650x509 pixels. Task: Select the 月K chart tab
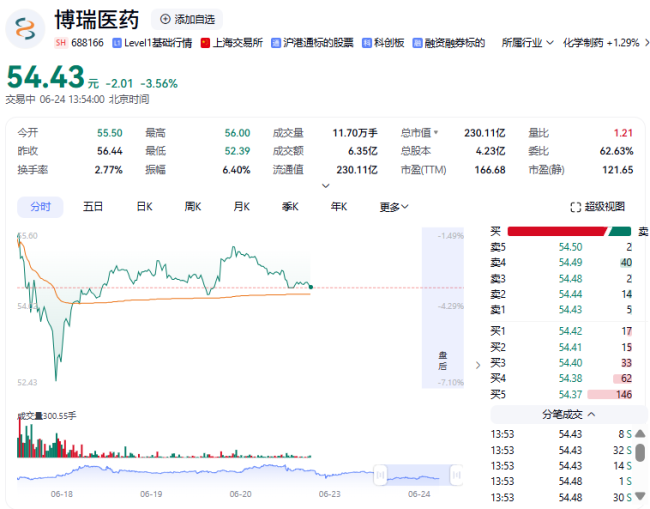click(241, 207)
